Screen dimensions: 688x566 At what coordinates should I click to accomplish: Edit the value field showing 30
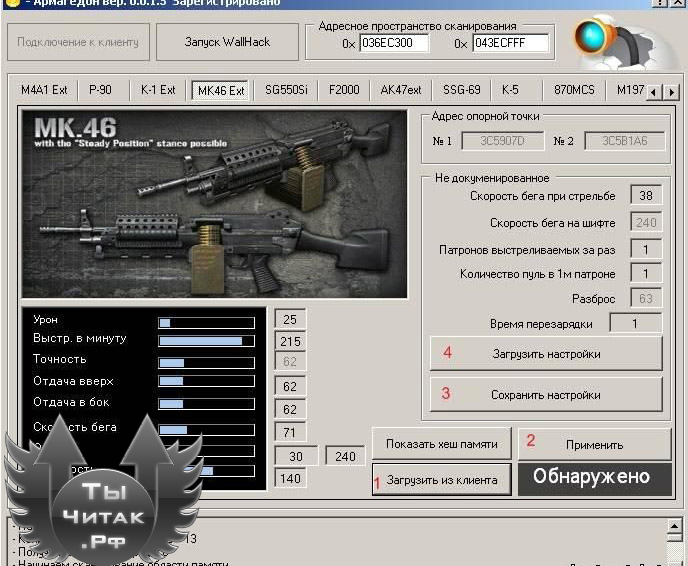(296, 456)
